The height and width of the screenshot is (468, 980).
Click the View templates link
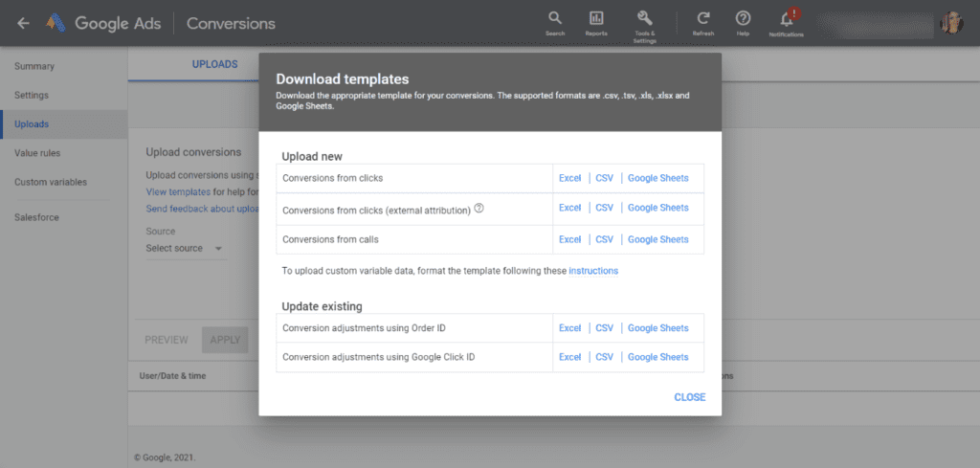point(178,191)
